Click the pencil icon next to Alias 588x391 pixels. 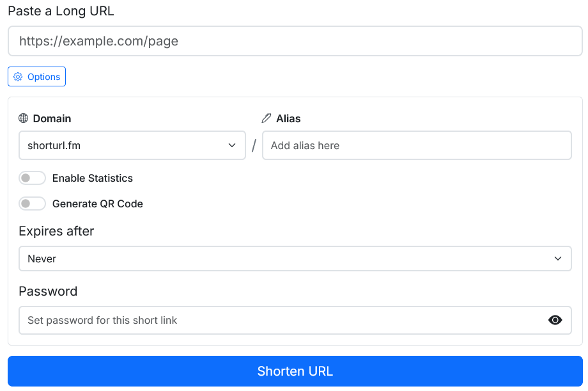[267, 118]
